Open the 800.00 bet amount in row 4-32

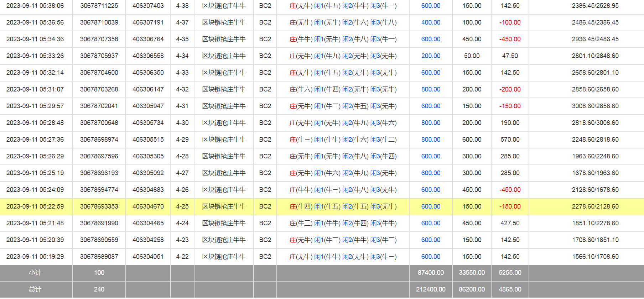point(431,89)
